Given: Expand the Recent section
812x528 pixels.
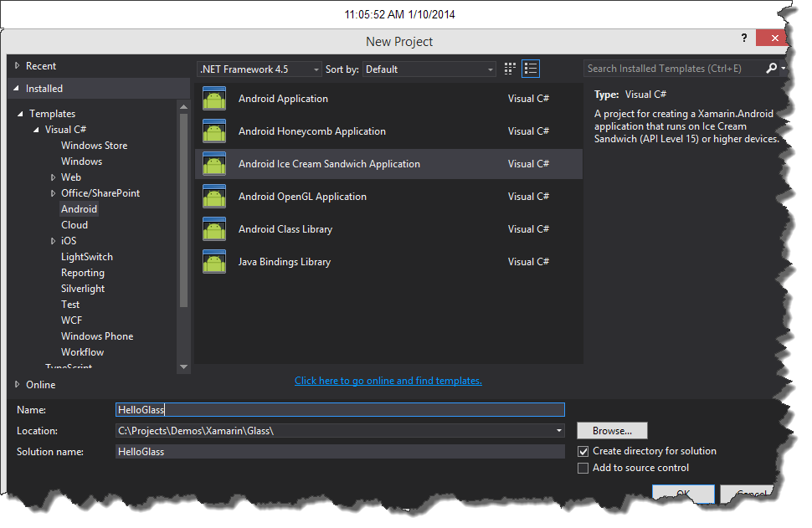Looking at the screenshot, I should [x=17, y=66].
